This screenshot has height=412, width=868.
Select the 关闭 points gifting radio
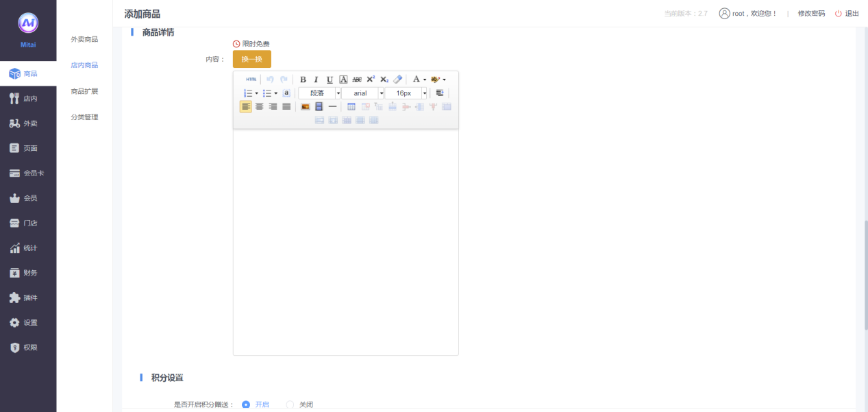click(x=290, y=404)
